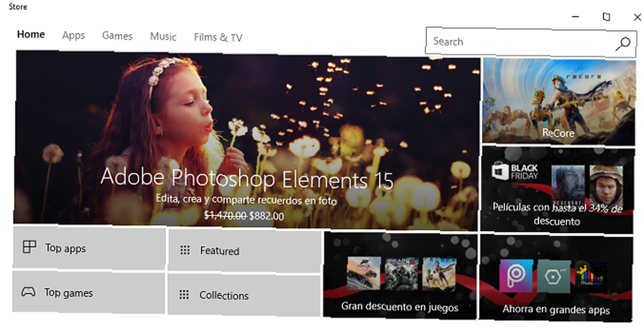Viewport: 644px width, 332px height.
Task: Maximize the Store window
Action: [x=606, y=17]
